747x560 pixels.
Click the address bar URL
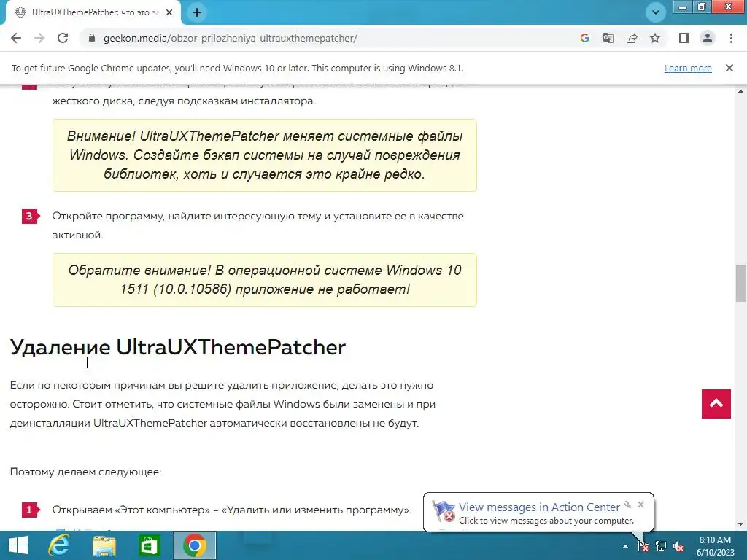[230, 38]
